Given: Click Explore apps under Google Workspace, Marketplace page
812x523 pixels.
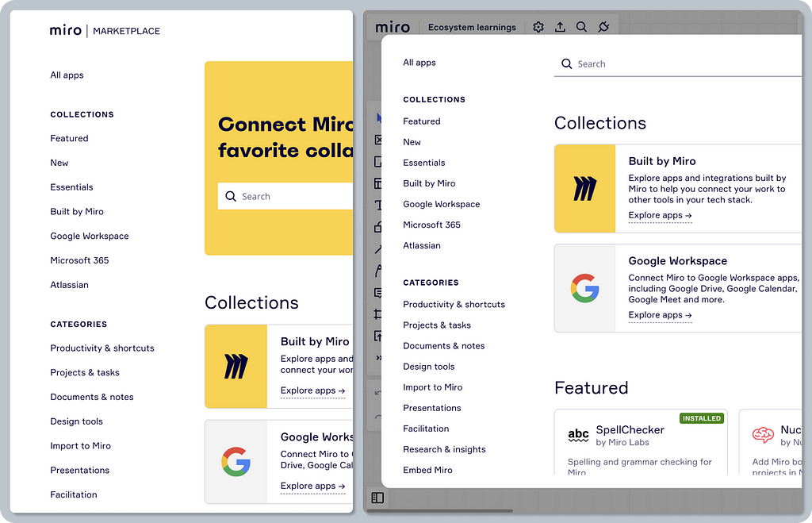Looking at the screenshot, I should [312, 486].
